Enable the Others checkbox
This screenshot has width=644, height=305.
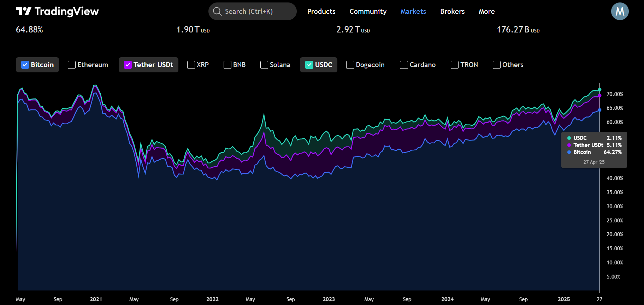[x=497, y=65]
